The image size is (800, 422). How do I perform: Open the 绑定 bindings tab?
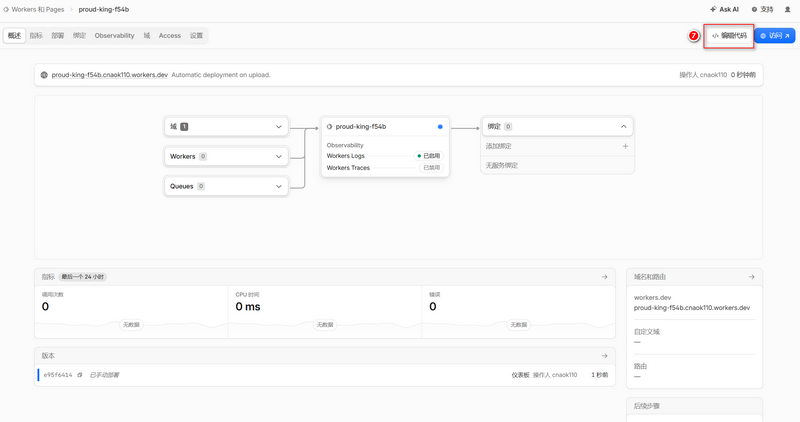point(79,36)
